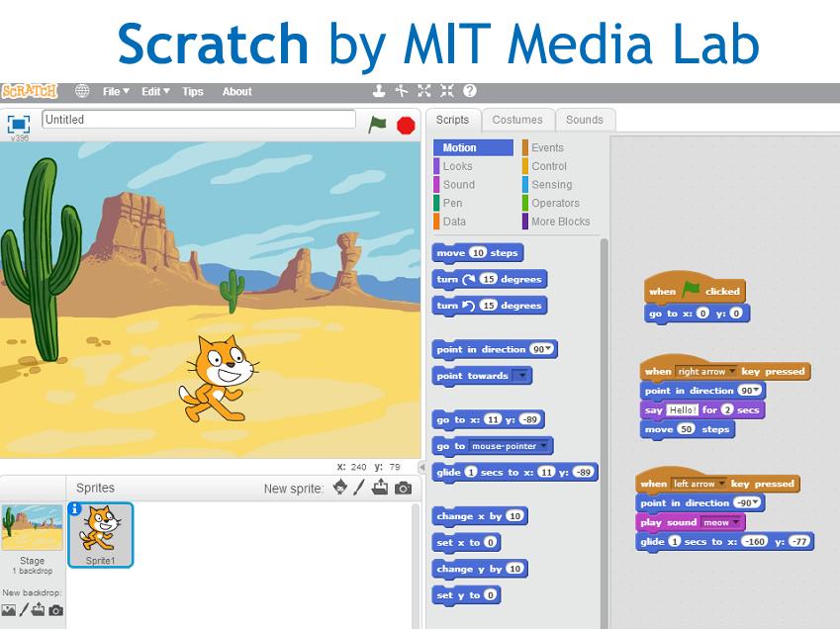
Task: Switch to the Sounds tab
Action: click(585, 120)
